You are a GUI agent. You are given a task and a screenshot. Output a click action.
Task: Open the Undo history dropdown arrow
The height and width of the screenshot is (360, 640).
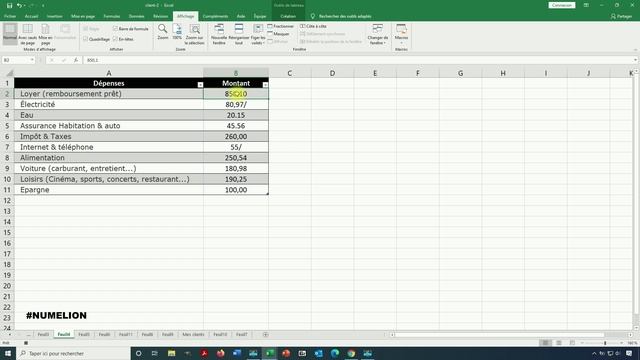tap(24, 5)
